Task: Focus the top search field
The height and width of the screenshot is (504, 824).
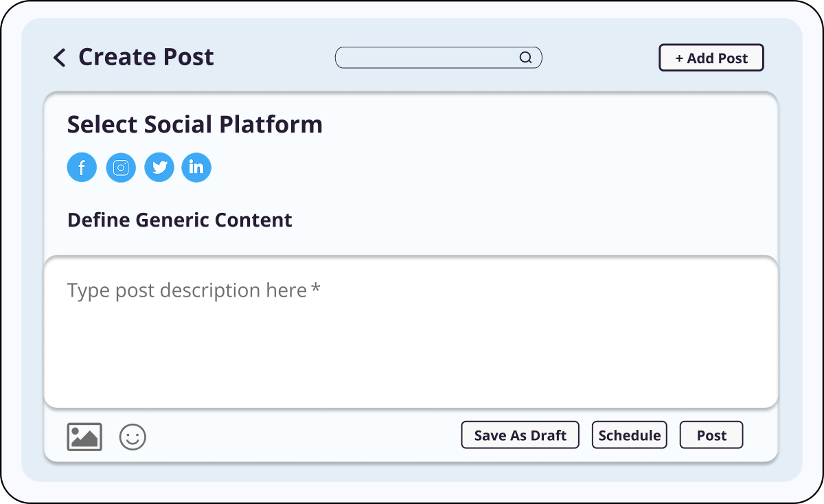Action: click(426, 58)
